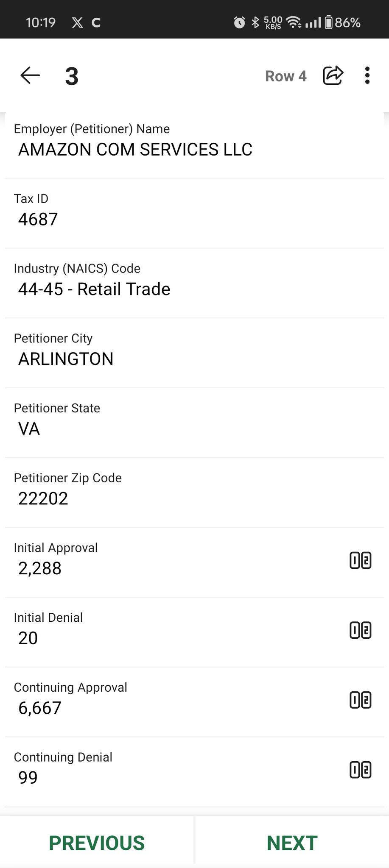This screenshot has width=389, height=868.
Task: Tap the battery status icon
Action: pos(329,22)
